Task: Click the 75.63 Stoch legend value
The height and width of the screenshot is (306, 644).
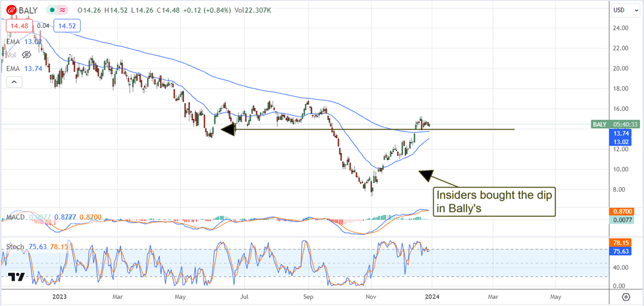Action: [x=36, y=247]
